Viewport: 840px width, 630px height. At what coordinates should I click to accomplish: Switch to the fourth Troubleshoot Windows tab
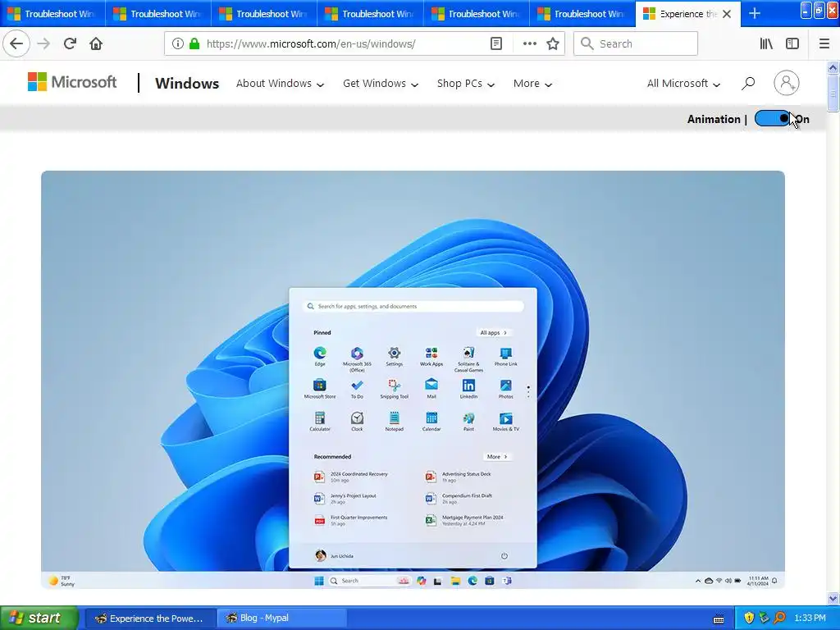[x=370, y=13]
